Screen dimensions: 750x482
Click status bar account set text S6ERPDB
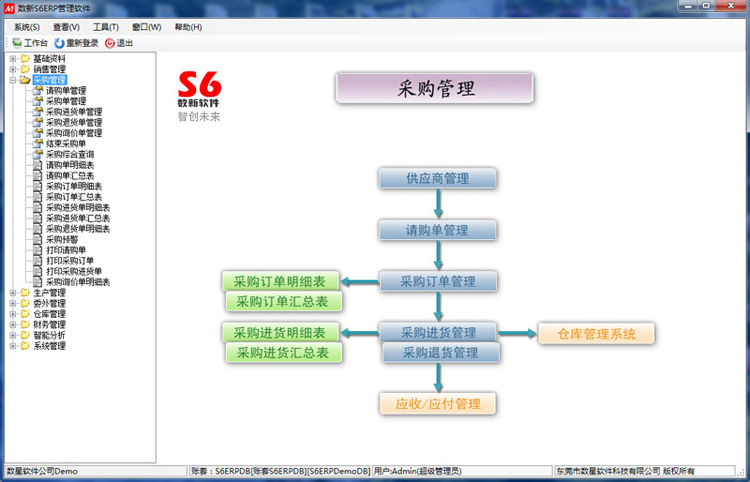[x=280, y=471]
